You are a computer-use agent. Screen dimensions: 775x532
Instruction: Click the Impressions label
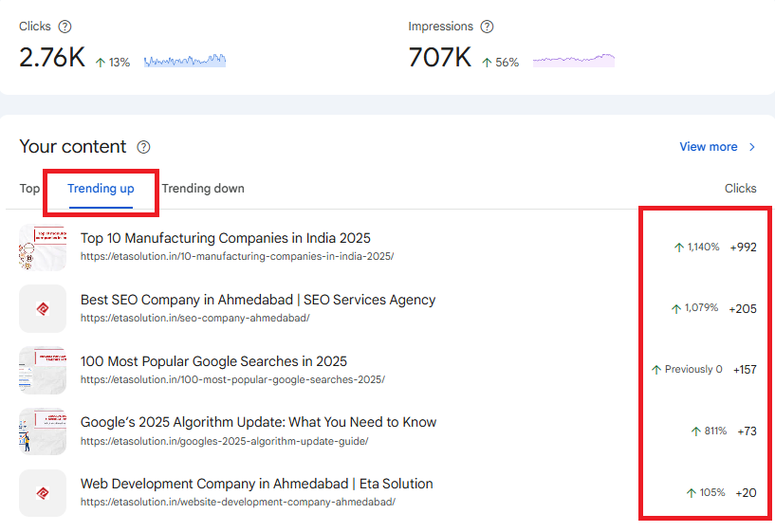pyautogui.click(x=440, y=27)
